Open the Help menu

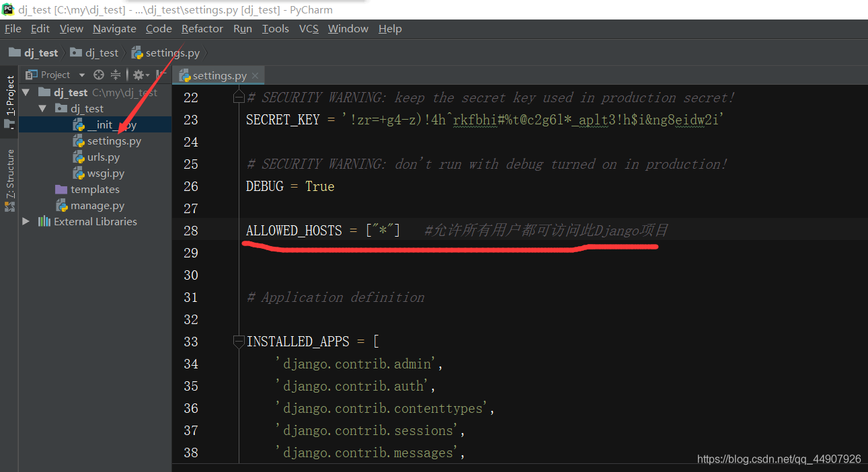390,29
